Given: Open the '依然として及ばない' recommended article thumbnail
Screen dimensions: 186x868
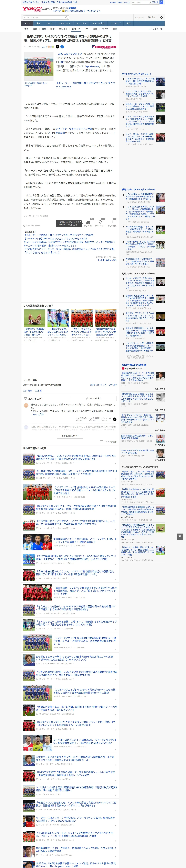Looking at the screenshot, I should tap(82, 318).
